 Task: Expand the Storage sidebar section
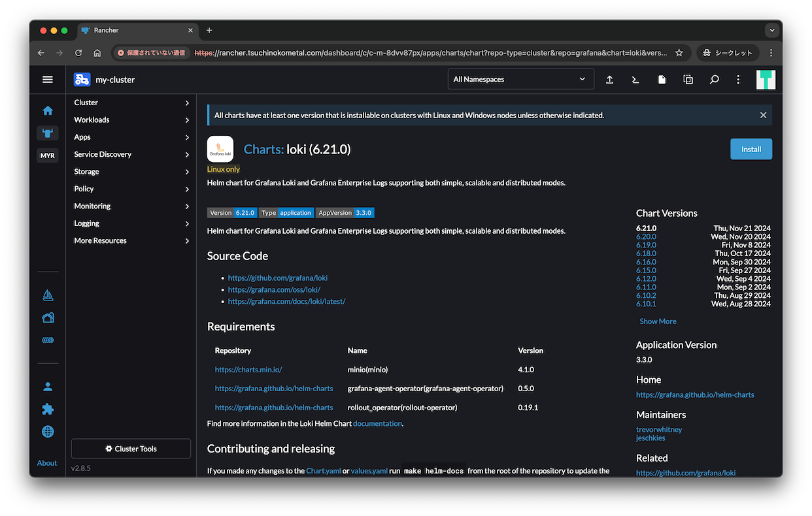coord(131,172)
